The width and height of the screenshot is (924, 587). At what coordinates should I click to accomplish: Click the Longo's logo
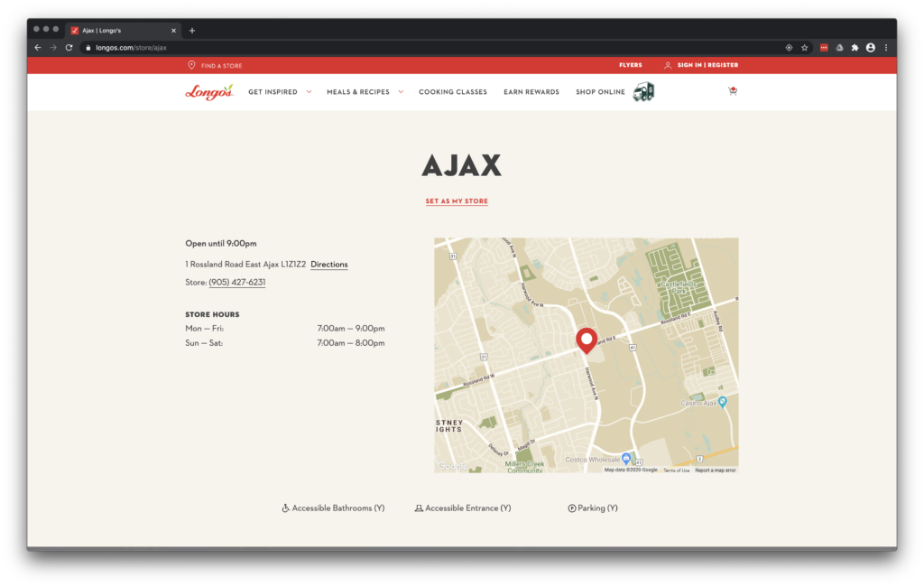(209, 91)
